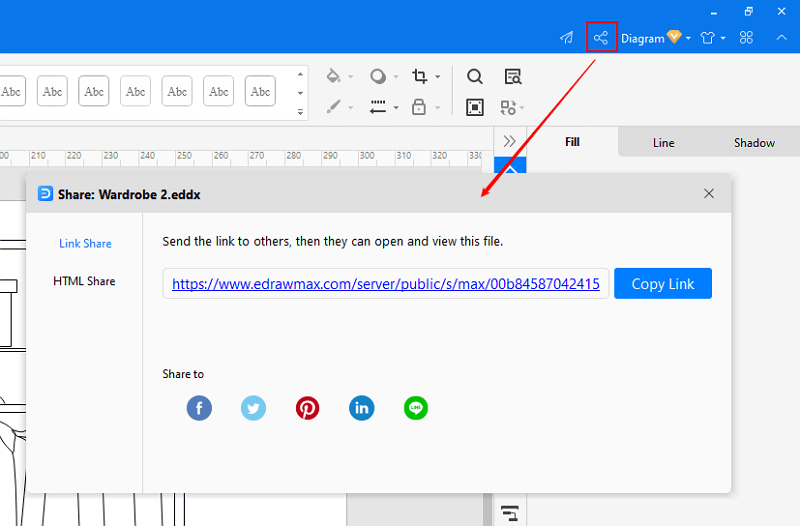Viewport: 800px width, 526px height.
Task: Select the Fill paint bucket tool
Action: pyautogui.click(x=333, y=76)
